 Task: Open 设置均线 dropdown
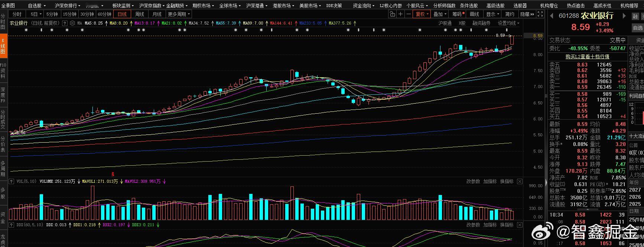(508, 23)
